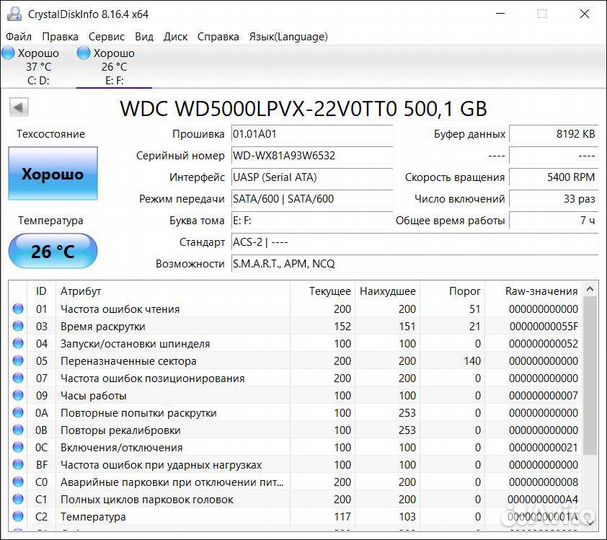
Task: Minimize the CrystalDiskInfo window
Action: pyautogui.click(x=501, y=14)
